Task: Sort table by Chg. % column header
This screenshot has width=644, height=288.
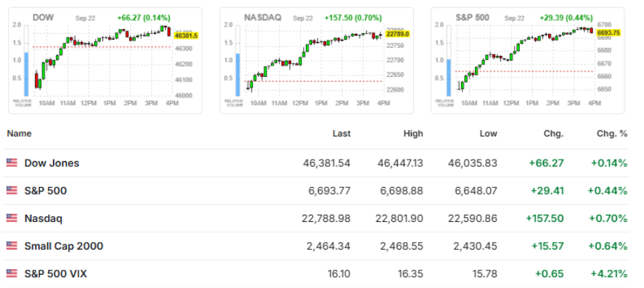Action: pos(612,133)
